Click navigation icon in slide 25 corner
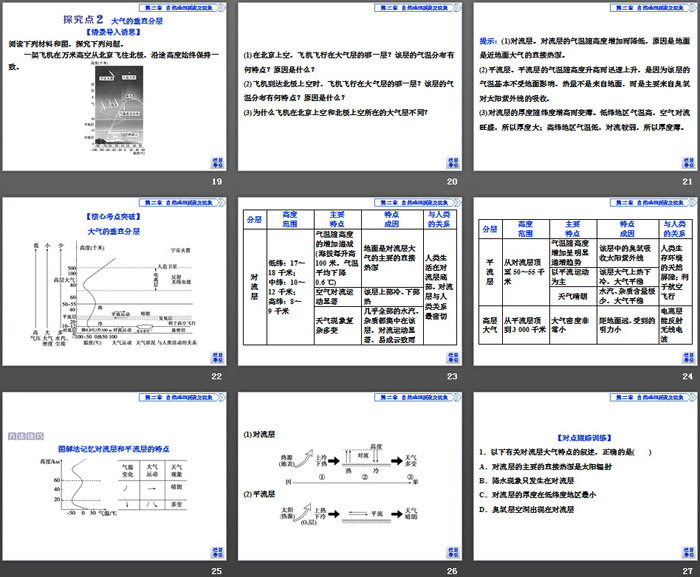 [217, 552]
